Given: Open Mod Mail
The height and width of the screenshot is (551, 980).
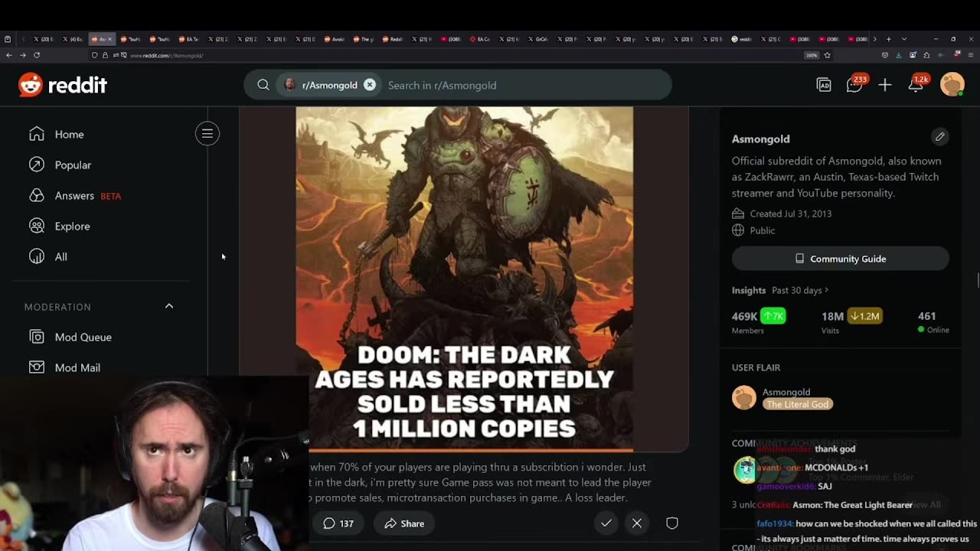Looking at the screenshot, I should (x=77, y=367).
